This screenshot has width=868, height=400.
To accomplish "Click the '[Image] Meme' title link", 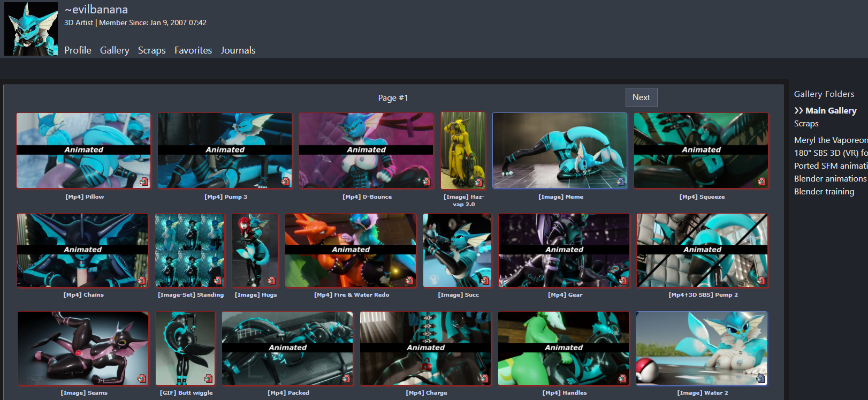I will (561, 197).
